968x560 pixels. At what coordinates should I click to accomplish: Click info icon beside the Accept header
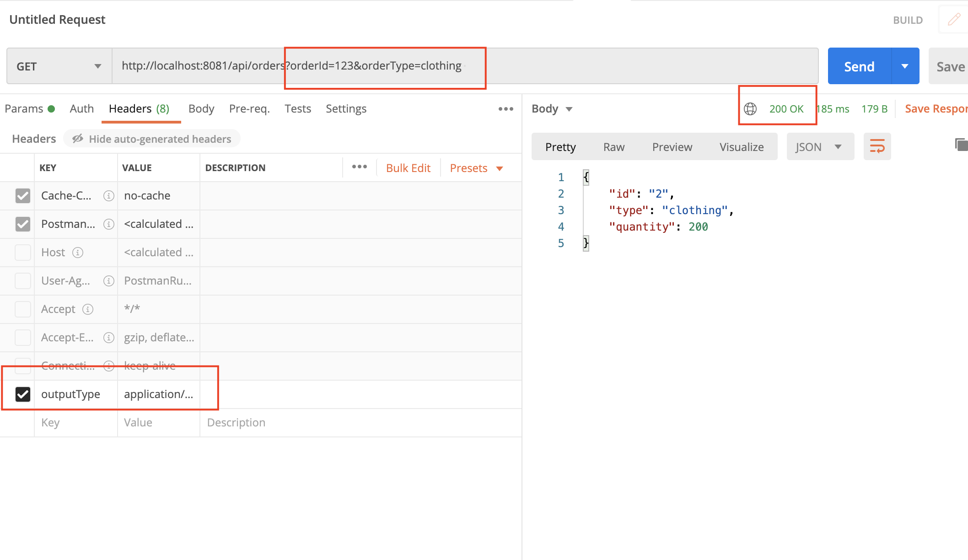click(88, 309)
